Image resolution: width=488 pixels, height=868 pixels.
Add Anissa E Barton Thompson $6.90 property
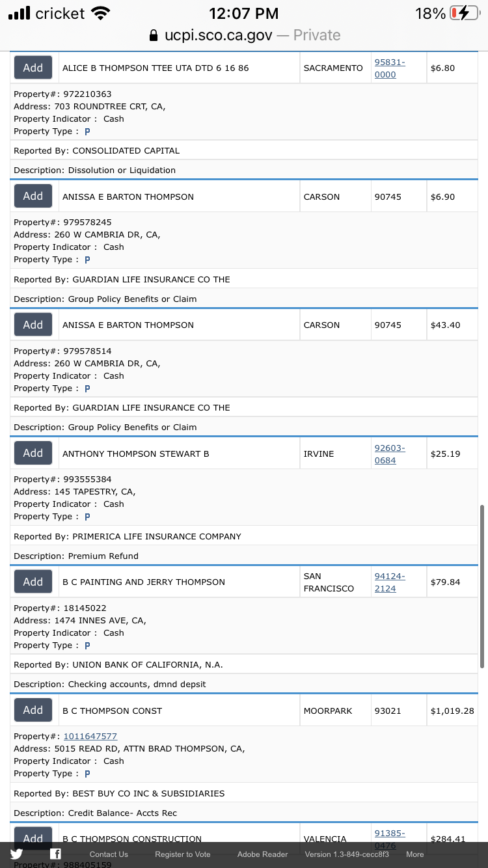pos(33,196)
